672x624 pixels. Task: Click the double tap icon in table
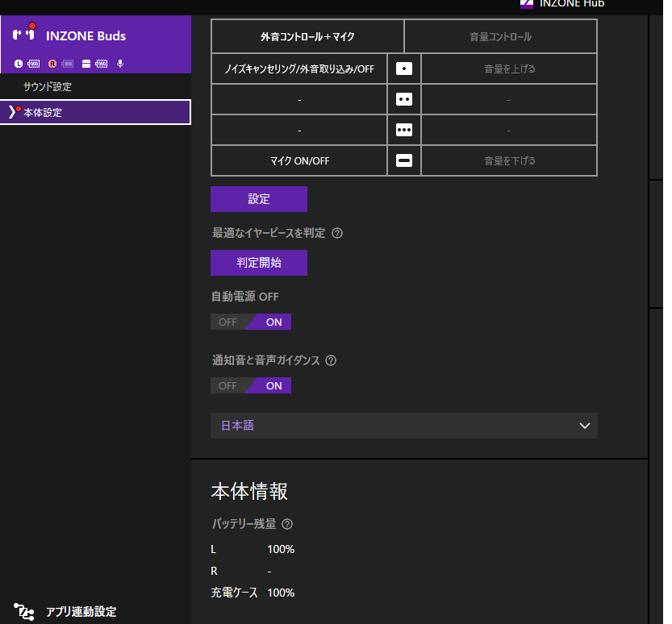click(403, 99)
